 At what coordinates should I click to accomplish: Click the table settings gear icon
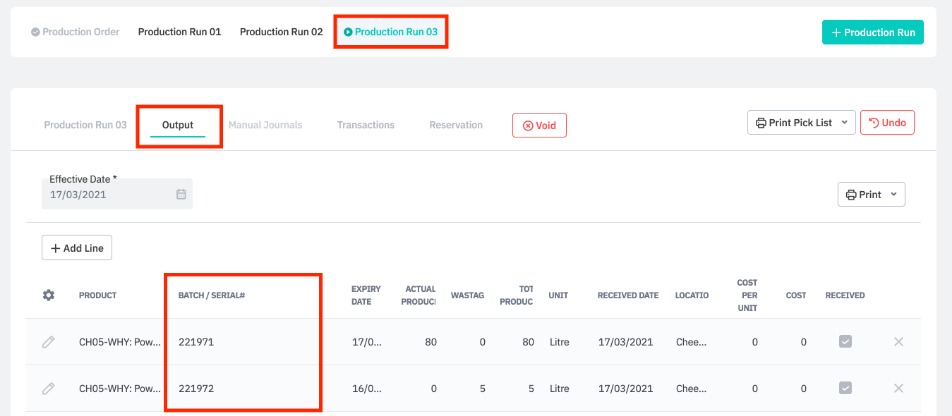pos(48,295)
